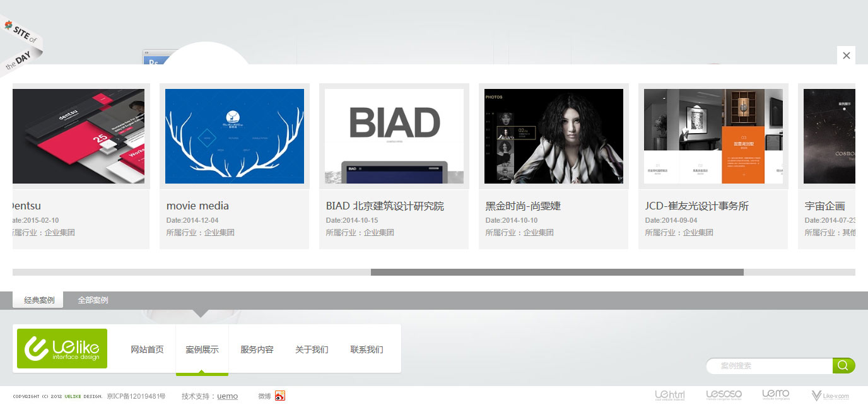Viewport: 868px width, 405px height.
Task: Go to 网站首页 in navigation
Action: pos(147,349)
